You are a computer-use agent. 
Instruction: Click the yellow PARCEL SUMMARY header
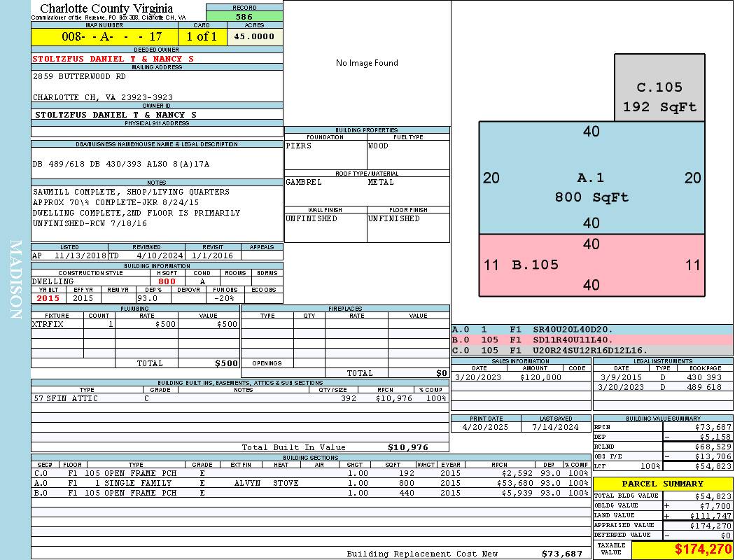click(663, 484)
